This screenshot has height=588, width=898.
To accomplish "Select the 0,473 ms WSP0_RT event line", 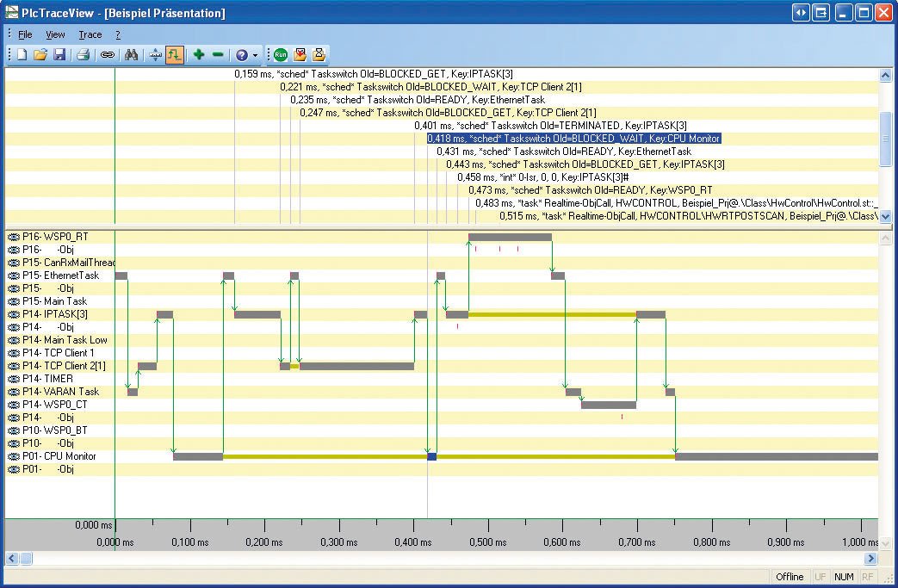I will point(591,190).
